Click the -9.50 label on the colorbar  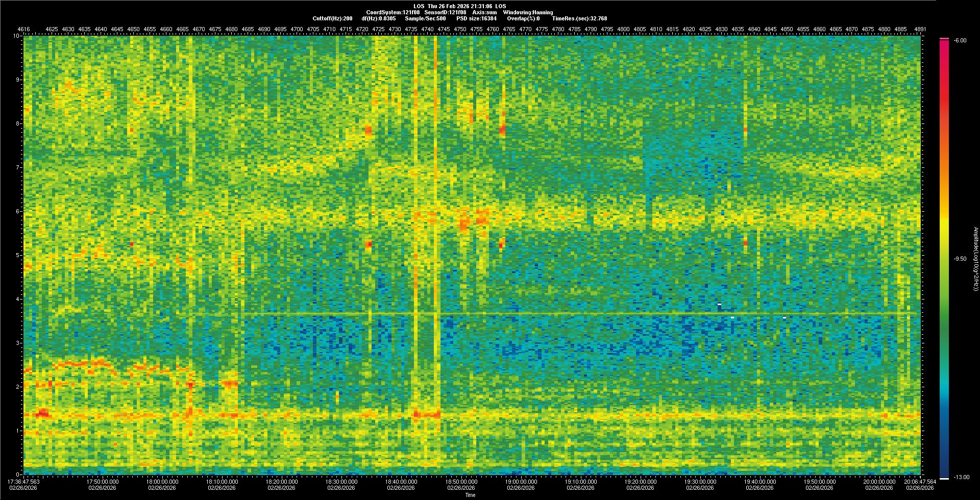pos(960,259)
